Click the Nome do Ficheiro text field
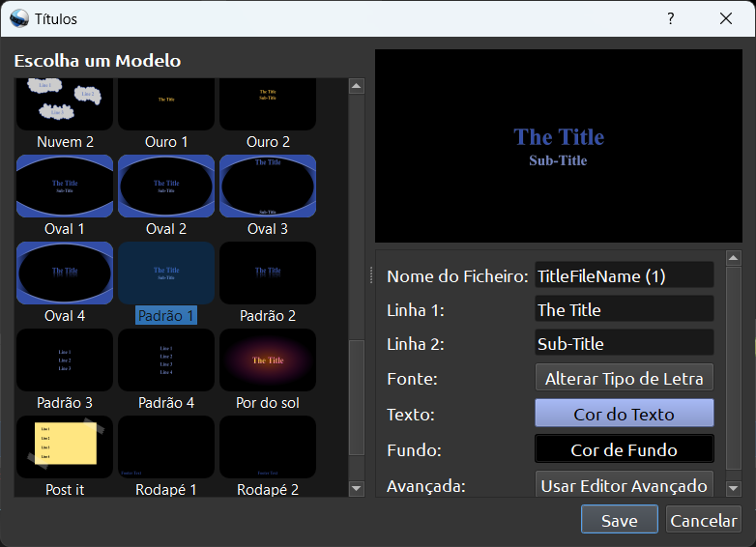The width and height of the screenshot is (756, 547). pos(625,275)
